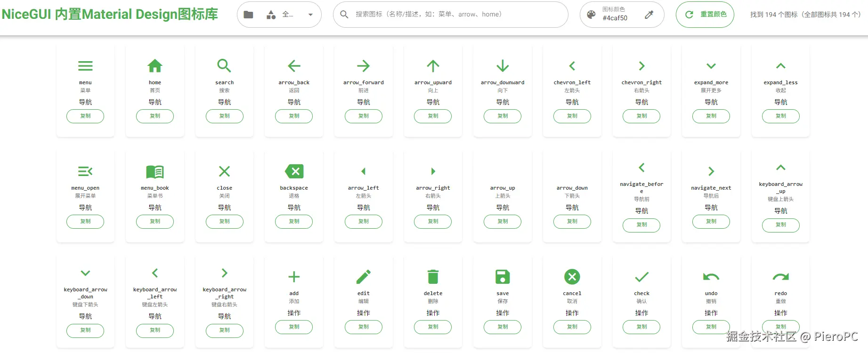Screen dimensions: 868x353
Task: Copy the menu icon name
Action: click(x=85, y=116)
